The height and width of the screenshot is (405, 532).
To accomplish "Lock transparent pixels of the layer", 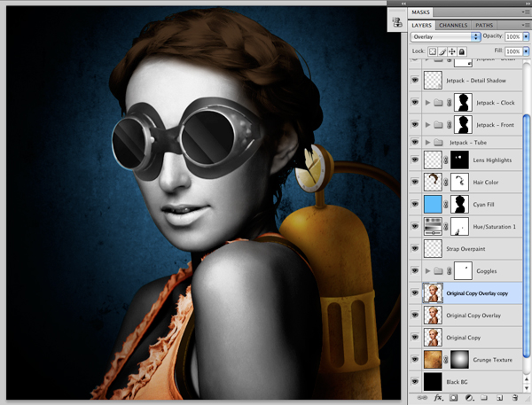I will point(433,51).
